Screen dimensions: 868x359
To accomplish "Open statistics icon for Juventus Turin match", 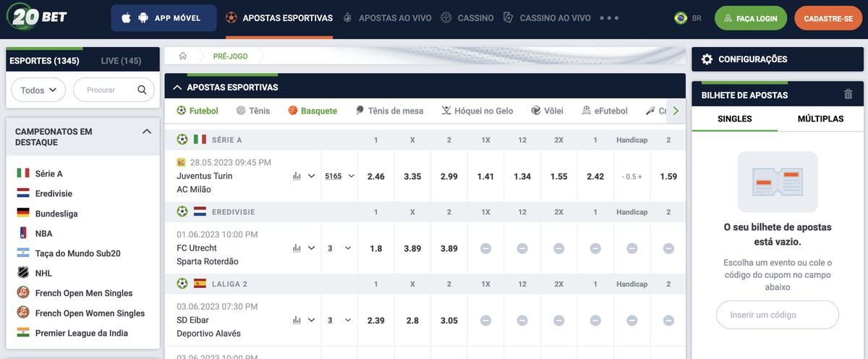I will (x=297, y=176).
